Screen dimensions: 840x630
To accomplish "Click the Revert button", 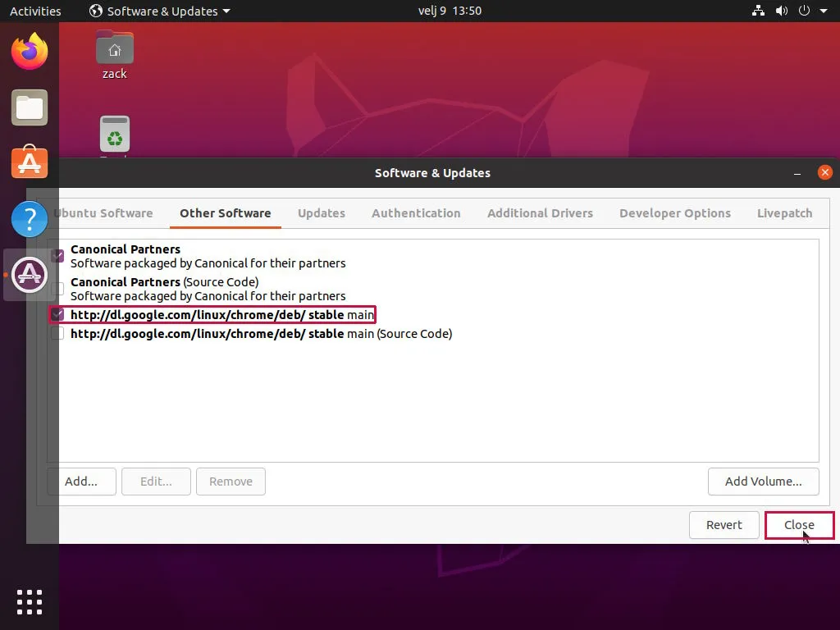I will pos(724,525).
